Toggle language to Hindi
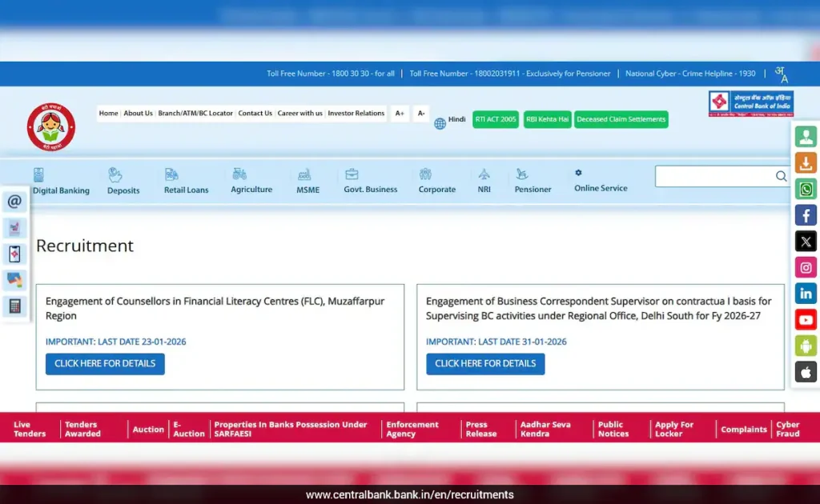The height and width of the screenshot is (504, 820). click(450, 121)
